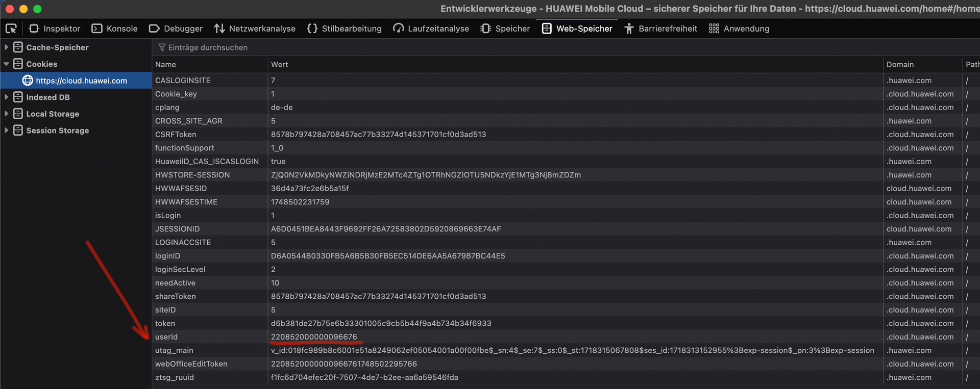Viewport: 980px width, 389px height.
Task: Click the Stilbearbeitung braces icon
Action: tap(312, 29)
